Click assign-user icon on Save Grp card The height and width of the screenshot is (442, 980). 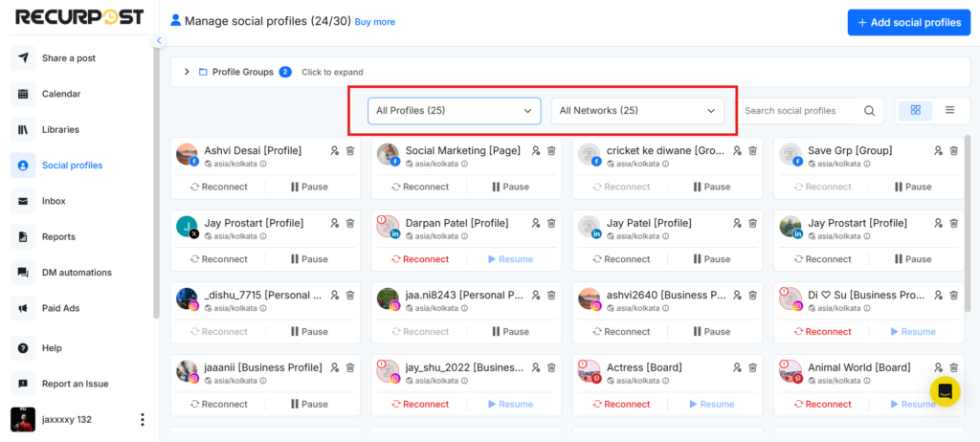[x=938, y=150]
